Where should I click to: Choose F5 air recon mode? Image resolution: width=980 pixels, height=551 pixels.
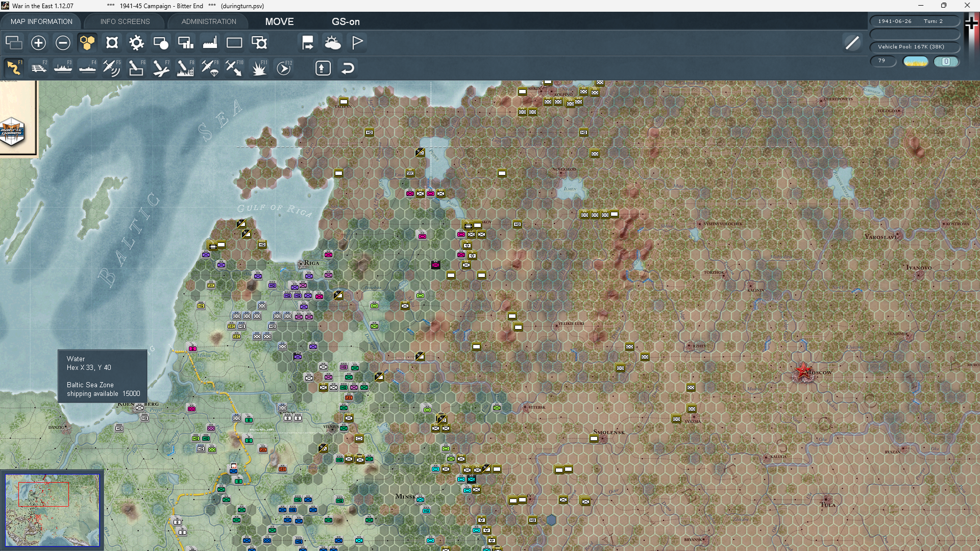pos(111,68)
